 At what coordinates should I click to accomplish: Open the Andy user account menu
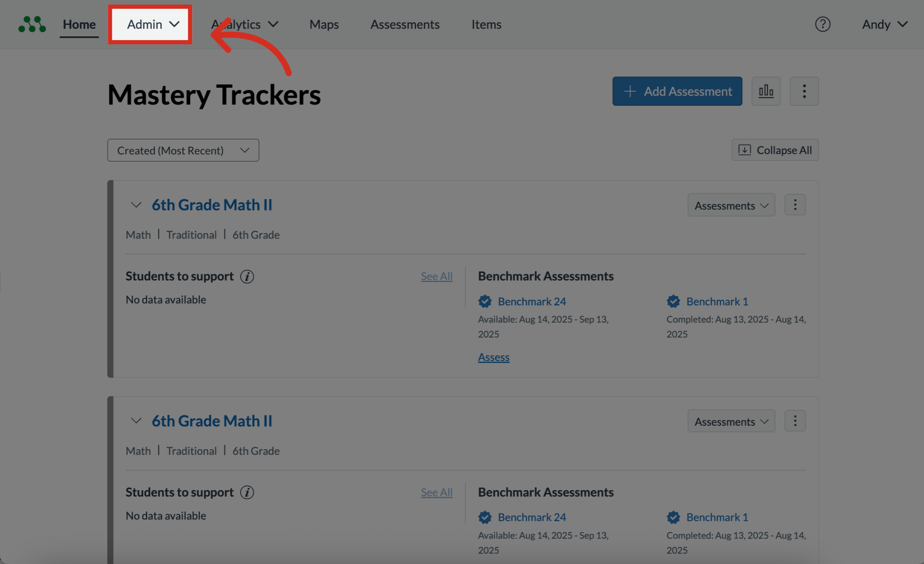[x=884, y=24]
